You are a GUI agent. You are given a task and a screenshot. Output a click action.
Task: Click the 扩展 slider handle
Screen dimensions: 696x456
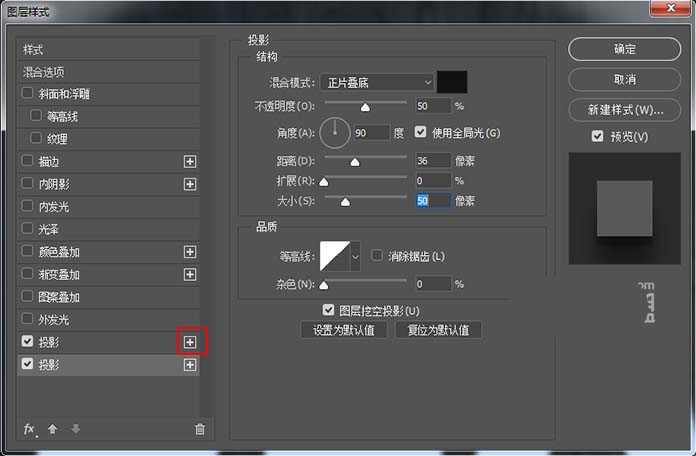324,182
